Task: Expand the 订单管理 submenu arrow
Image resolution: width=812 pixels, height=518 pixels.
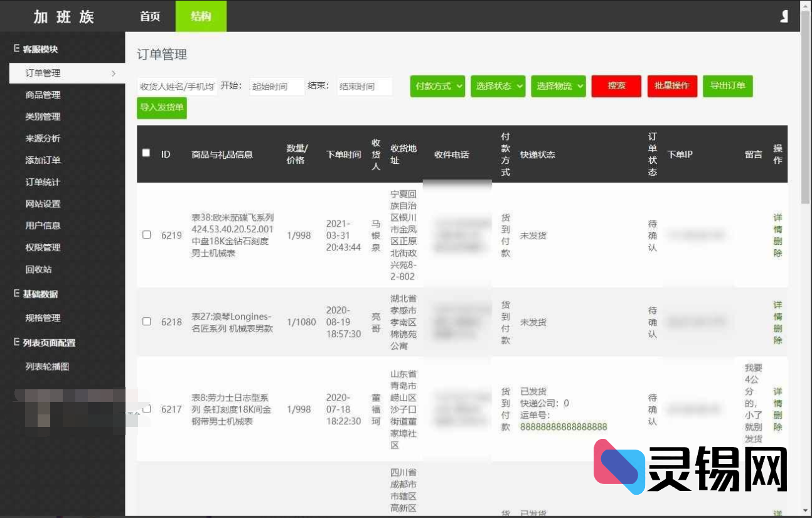Action: pos(114,73)
